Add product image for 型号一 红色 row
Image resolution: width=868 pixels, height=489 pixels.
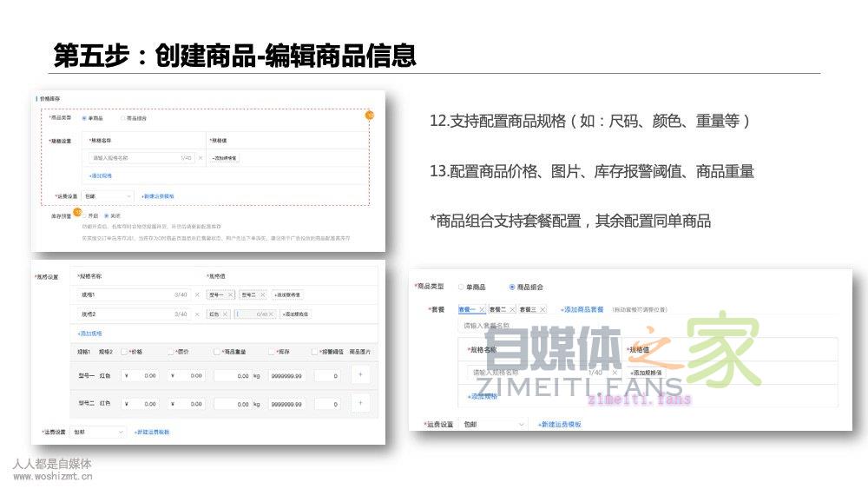click(x=361, y=375)
